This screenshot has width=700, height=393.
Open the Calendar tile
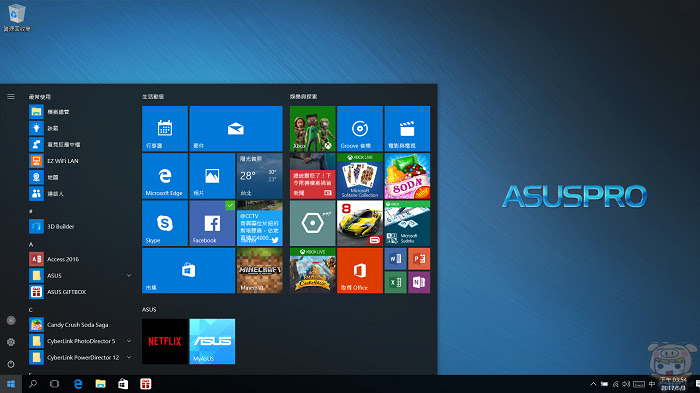click(x=165, y=129)
